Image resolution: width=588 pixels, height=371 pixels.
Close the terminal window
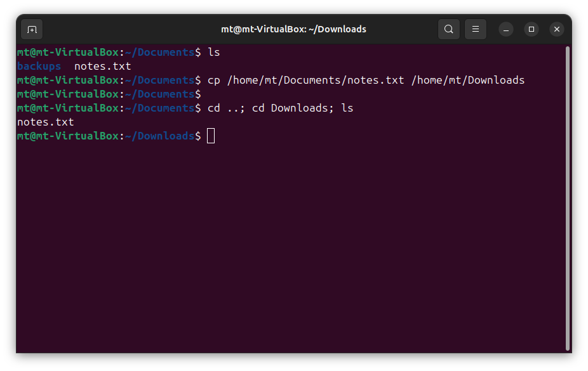pos(557,29)
